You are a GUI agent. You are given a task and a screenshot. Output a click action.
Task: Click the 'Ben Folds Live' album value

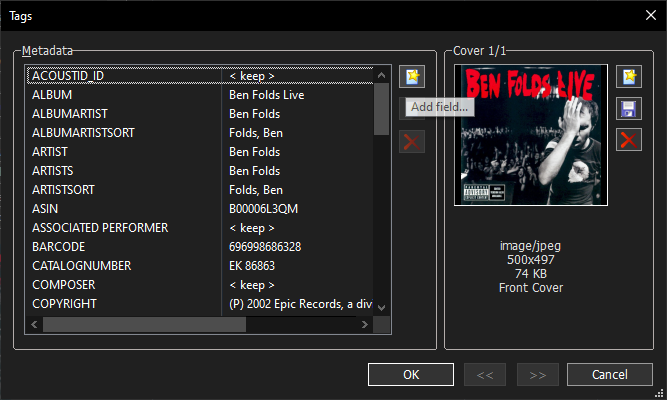(267, 95)
